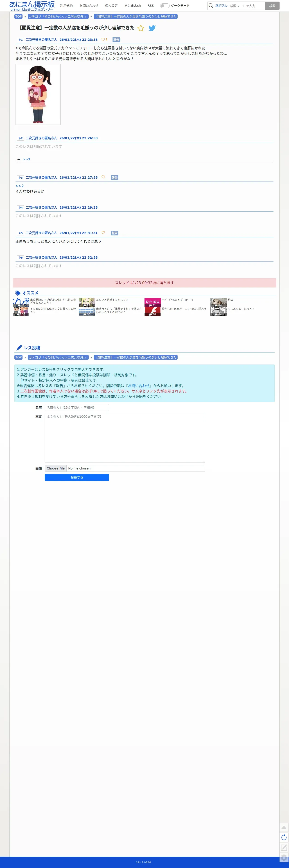Report post 5 with 報告 button
The width and height of the screenshot is (289, 868).
coord(115,233)
